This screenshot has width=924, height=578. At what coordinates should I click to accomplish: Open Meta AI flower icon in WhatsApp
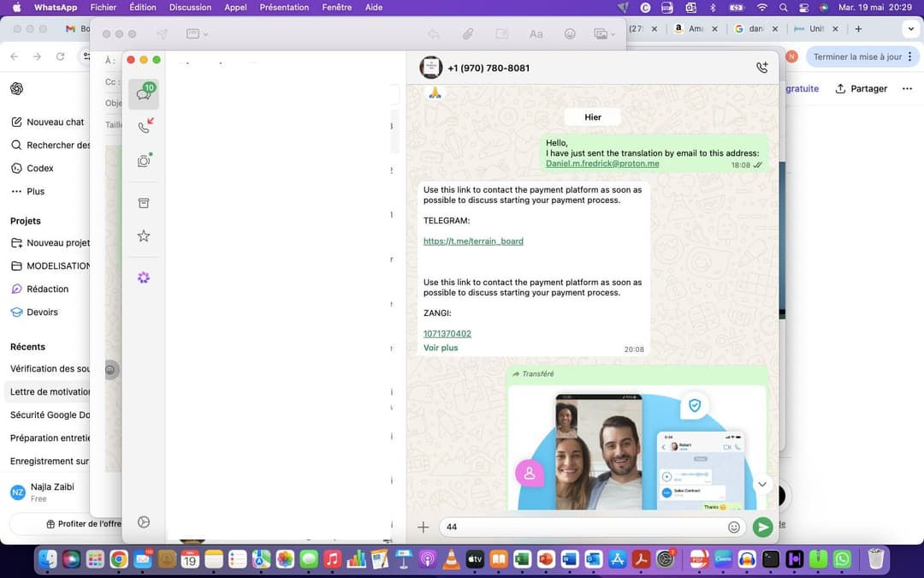144,277
